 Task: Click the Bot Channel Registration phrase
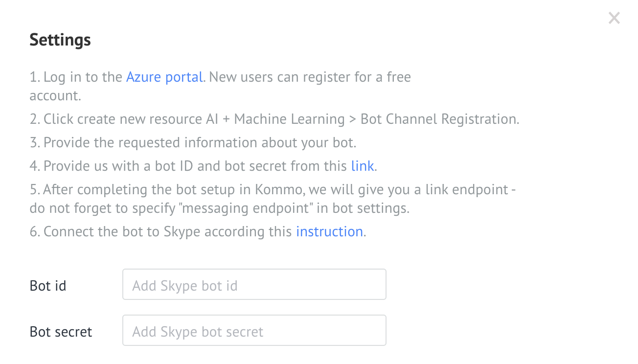click(x=438, y=119)
